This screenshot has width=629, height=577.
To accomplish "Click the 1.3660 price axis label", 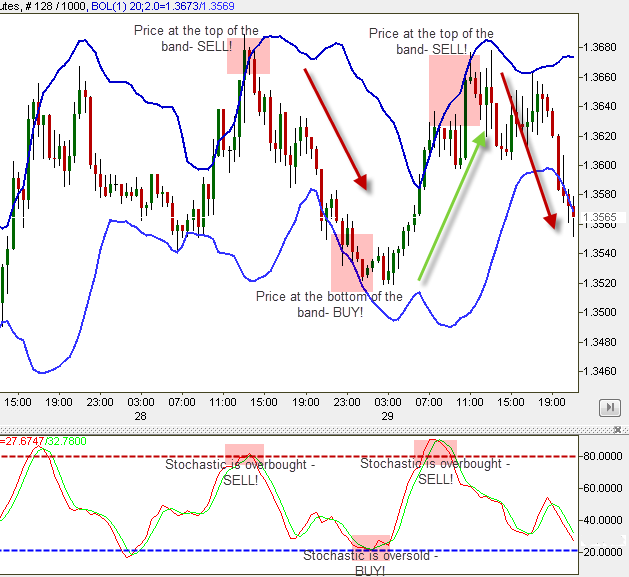I will [599, 77].
